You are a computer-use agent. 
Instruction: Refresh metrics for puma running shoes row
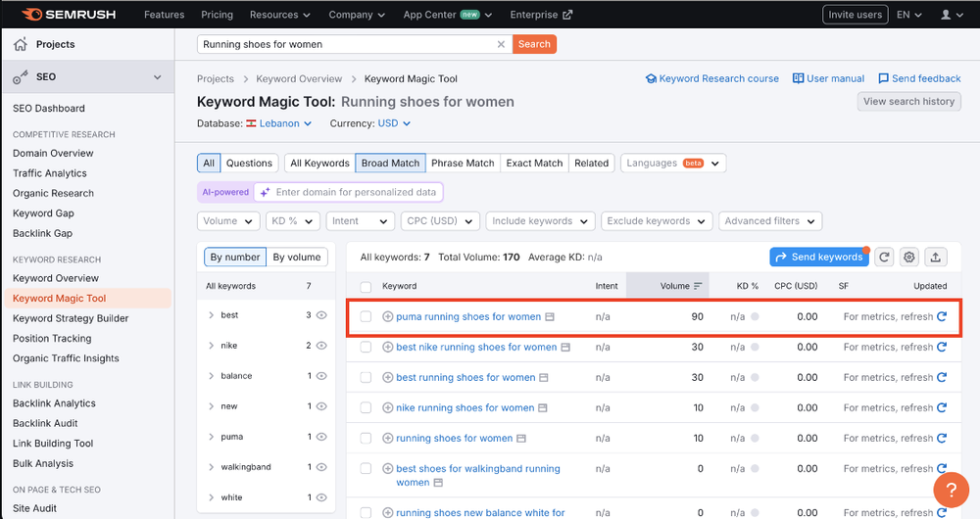(942, 316)
